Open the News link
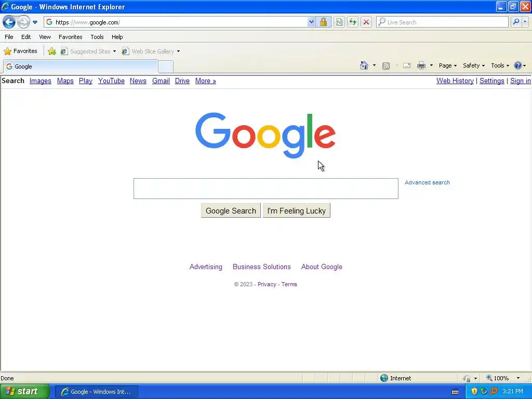 [138, 81]
